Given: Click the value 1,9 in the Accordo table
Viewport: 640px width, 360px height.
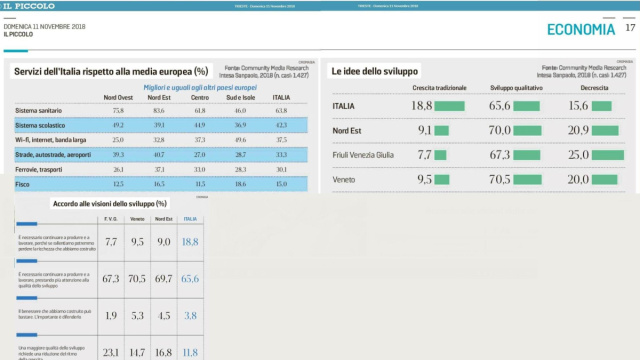Looking at the screenshot, I should 111,316.
